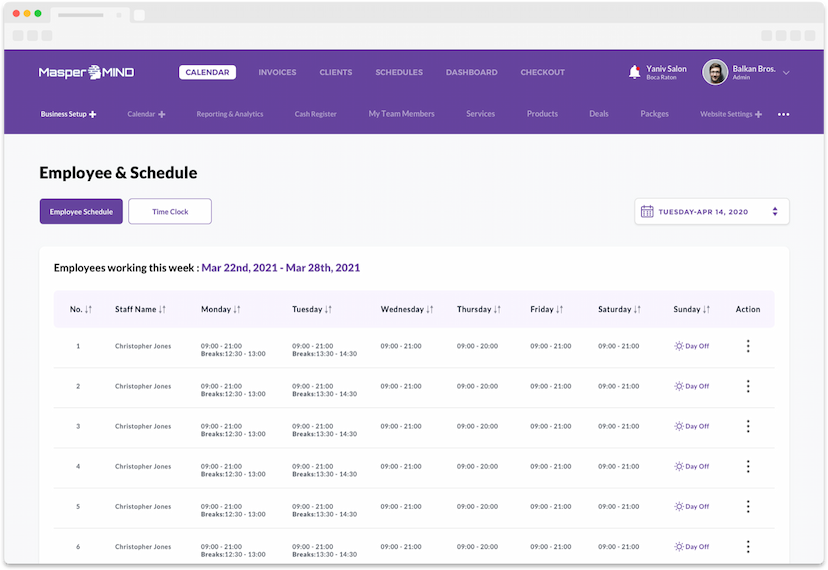Change date using the date stepper arrows
828x570 pixels.
[775, 212]
